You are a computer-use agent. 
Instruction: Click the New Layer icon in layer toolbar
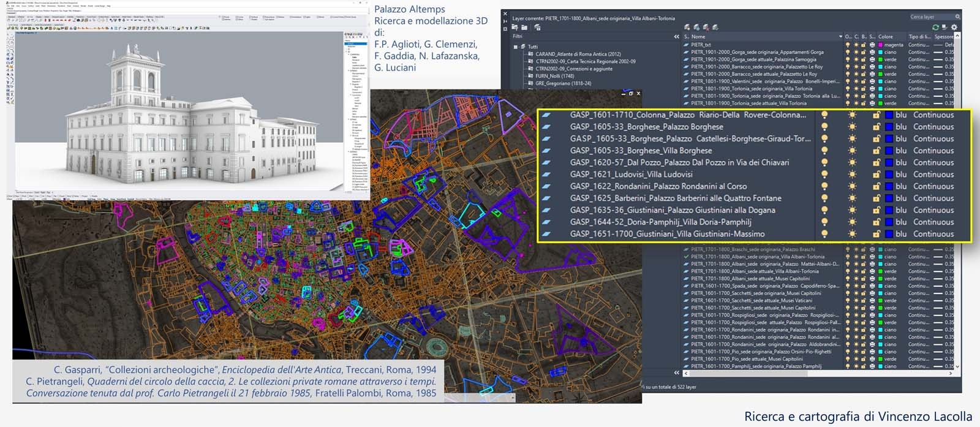click(687, 27)
